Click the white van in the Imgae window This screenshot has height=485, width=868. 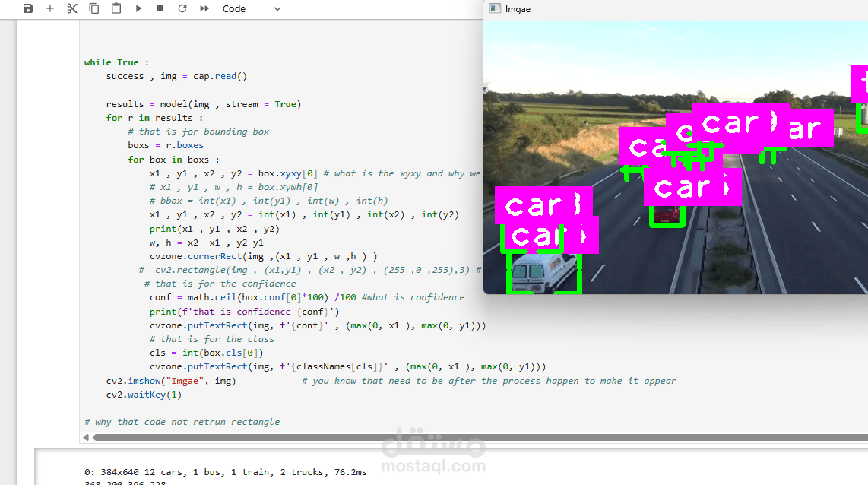[543, 272]
